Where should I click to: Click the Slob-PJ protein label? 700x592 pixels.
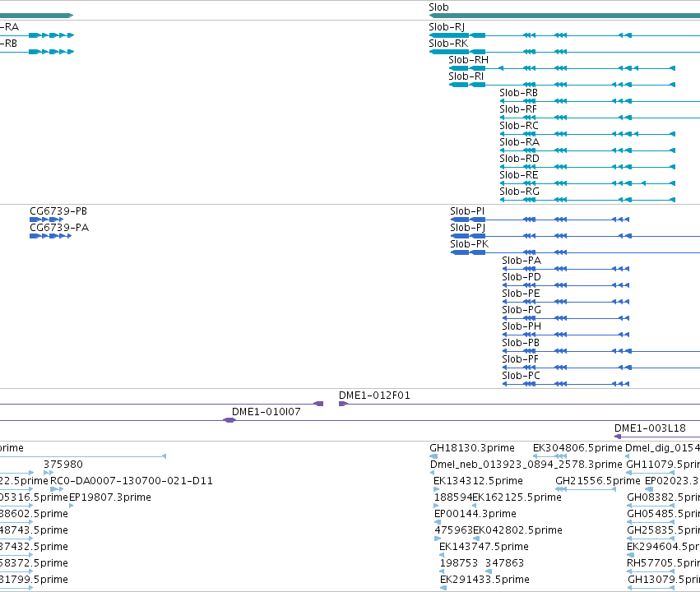[467, 228]
